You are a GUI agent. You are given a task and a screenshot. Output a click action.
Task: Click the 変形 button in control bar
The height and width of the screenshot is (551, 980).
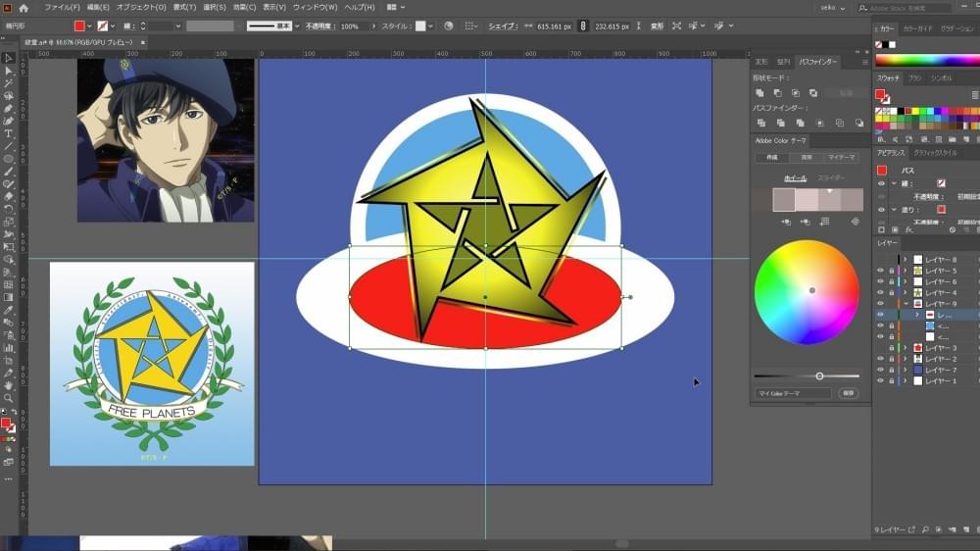pos(657,26)
